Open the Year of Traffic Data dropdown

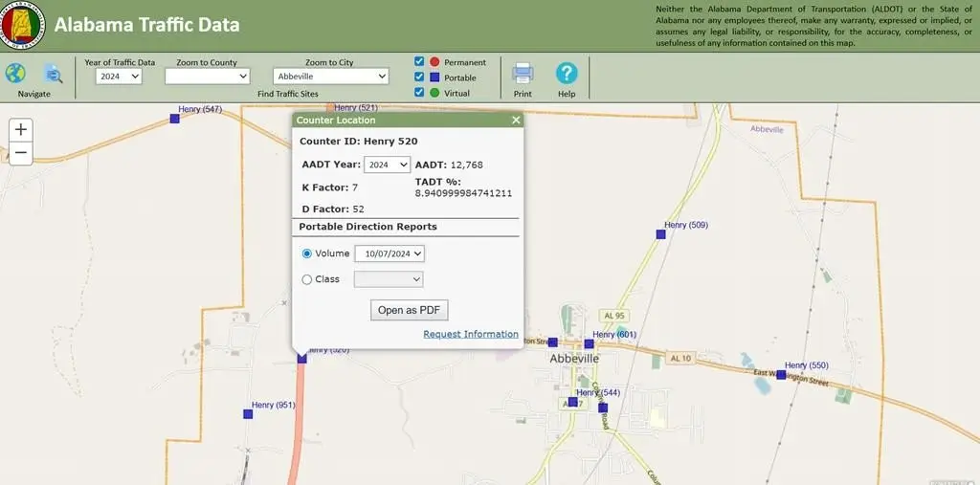119,77
